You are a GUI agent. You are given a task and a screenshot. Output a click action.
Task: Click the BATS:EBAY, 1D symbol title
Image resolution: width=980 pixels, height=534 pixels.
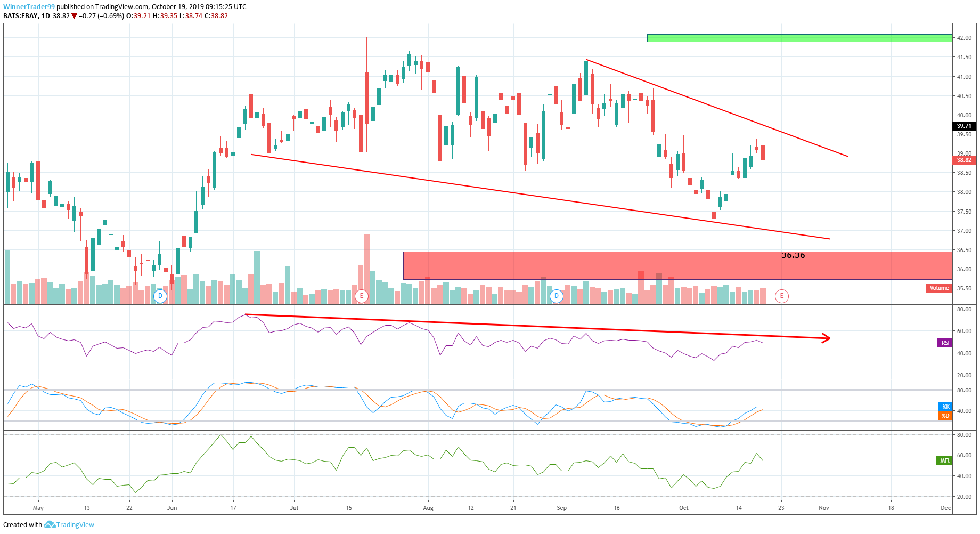(27, 16)
